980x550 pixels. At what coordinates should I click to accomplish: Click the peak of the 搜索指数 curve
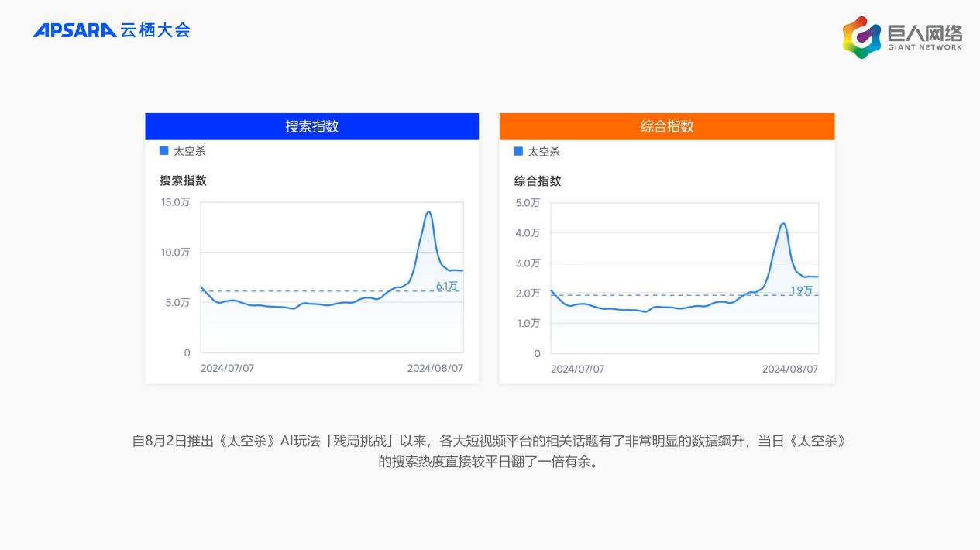[428, 212]
